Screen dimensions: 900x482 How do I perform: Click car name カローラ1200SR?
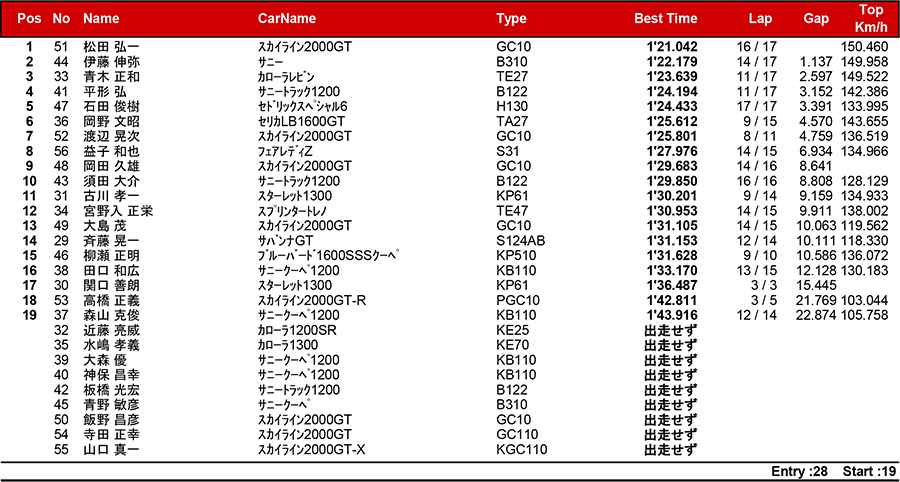[x=298, y=331]
